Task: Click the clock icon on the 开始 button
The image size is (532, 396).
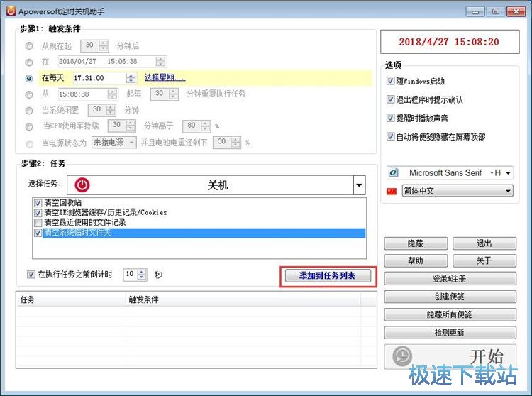Action: (402, 356)
